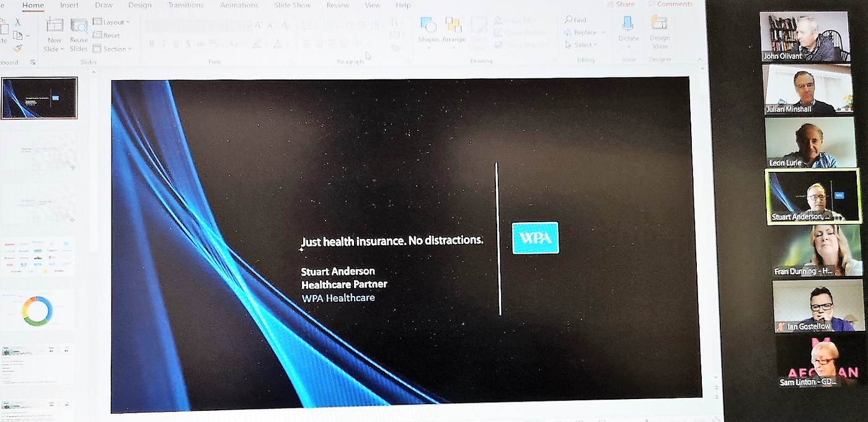Click the 'Stuart Anderson' name on slide

tap(338, 271)
